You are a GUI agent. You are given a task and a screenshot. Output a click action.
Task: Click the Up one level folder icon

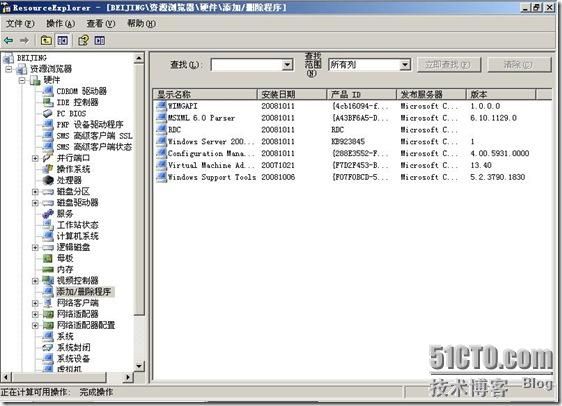(46, 40)
